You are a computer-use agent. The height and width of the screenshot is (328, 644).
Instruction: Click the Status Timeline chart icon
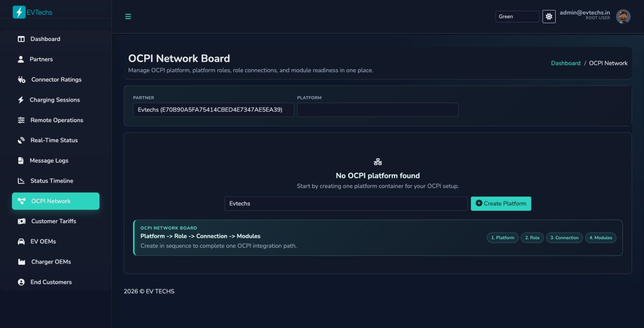(x=21, y=181)
